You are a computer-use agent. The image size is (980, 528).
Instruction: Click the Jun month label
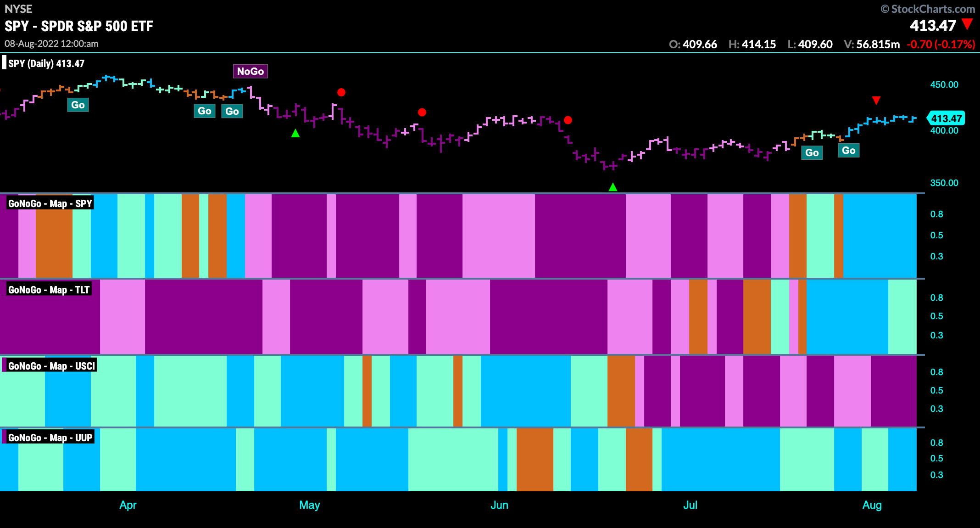[499, 505]
